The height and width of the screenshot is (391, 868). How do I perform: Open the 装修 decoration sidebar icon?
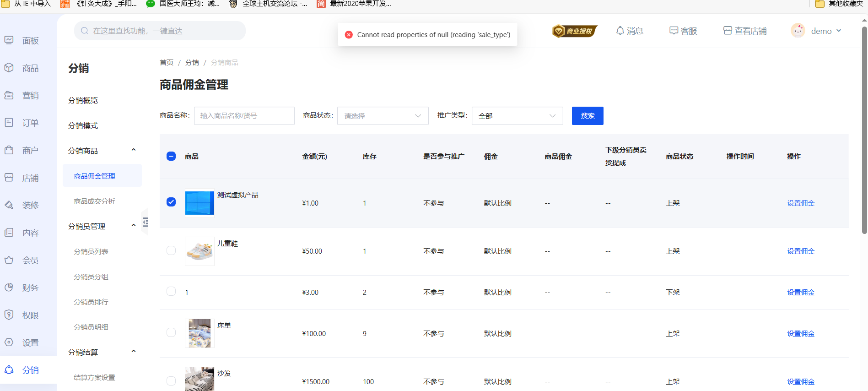tap(9, 205)
